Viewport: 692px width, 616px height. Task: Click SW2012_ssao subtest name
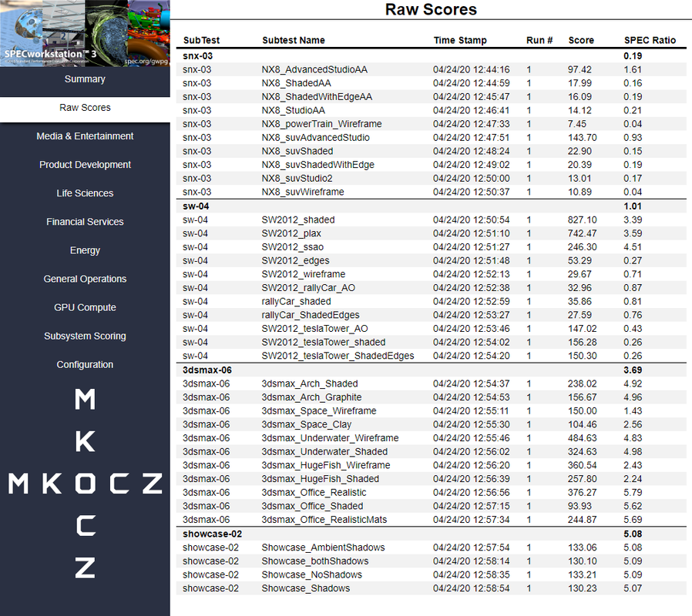coord(293,247)
